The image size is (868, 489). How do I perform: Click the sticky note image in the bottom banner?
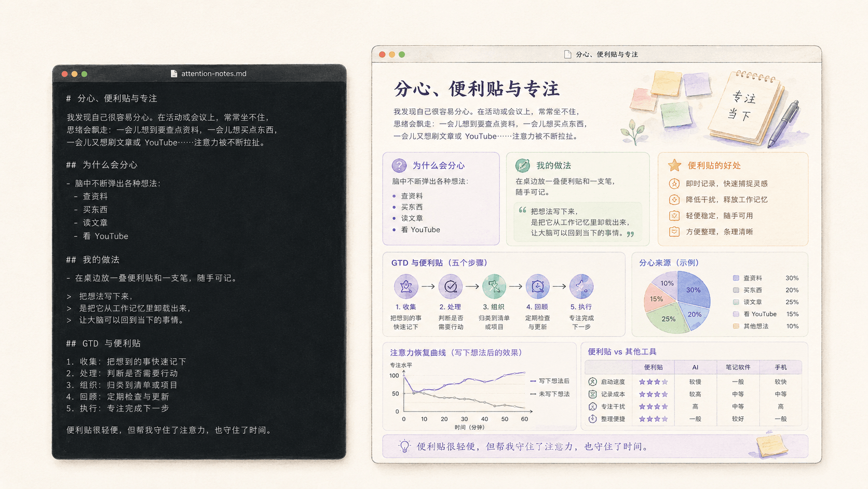[x=771, y=446]
